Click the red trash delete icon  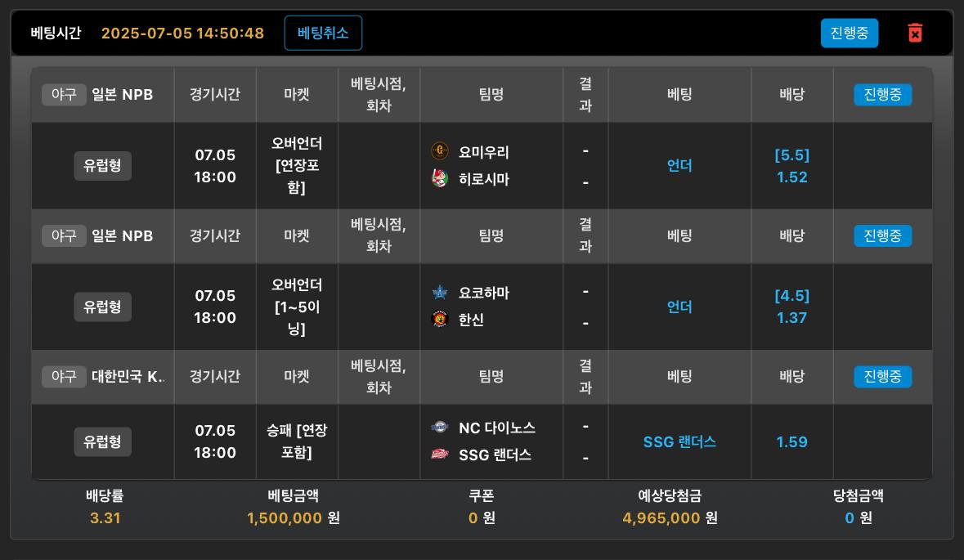(915, 33)
